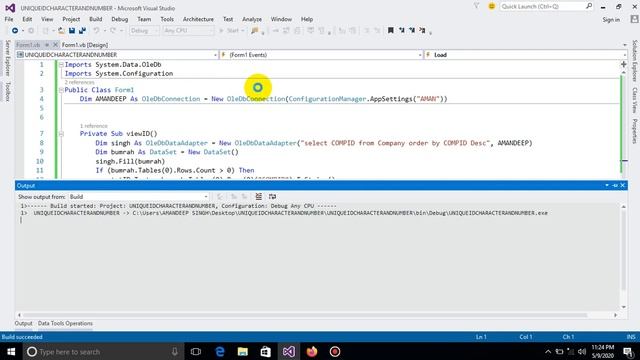Open the Project menu

(71, 19)
